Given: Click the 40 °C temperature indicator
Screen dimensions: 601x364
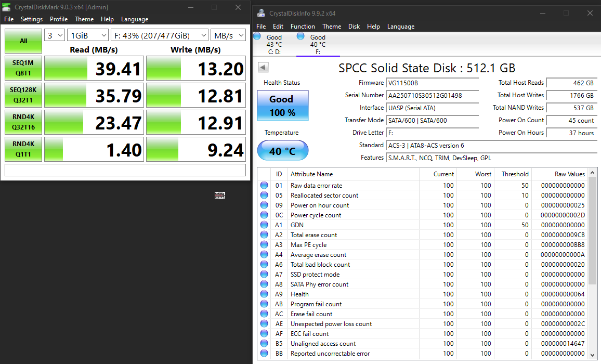Looking at the screenshot, I should pos(282,150).
